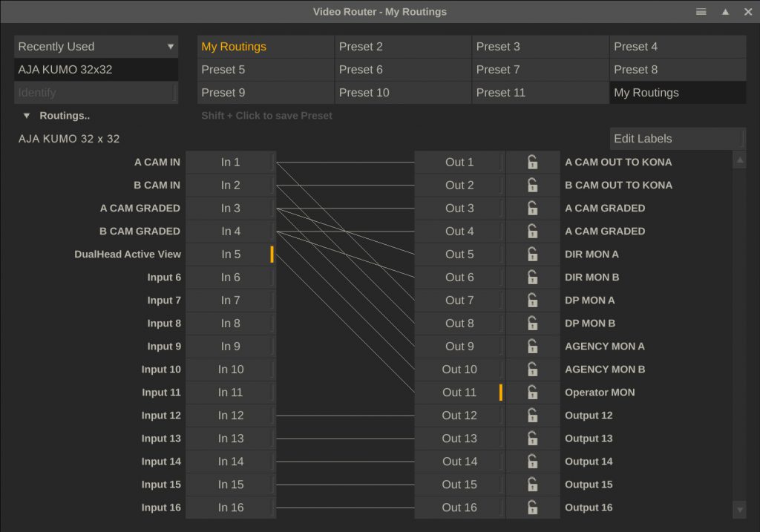The height and width of the screenshot is (532, 760).
Task: Click padlock icon next to Out 8
Action: 532,324
